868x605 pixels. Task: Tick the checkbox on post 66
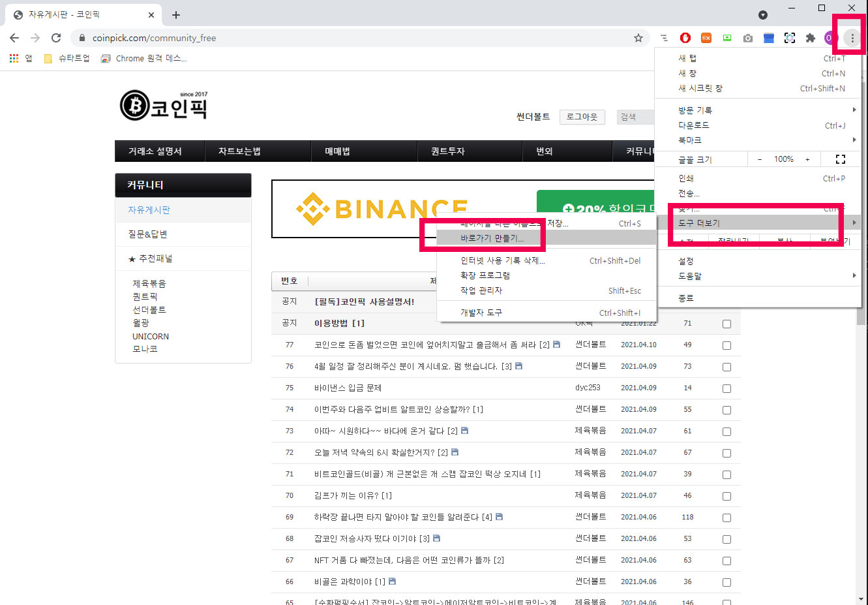[726, 582]
